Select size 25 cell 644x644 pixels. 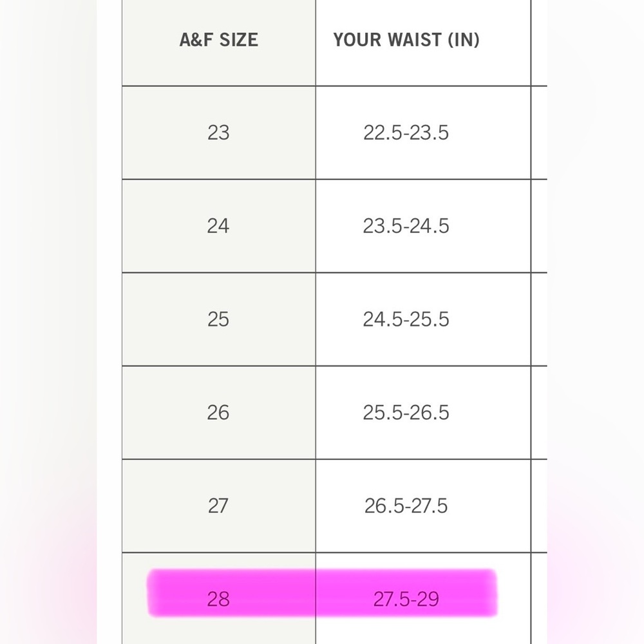point(218,319)
